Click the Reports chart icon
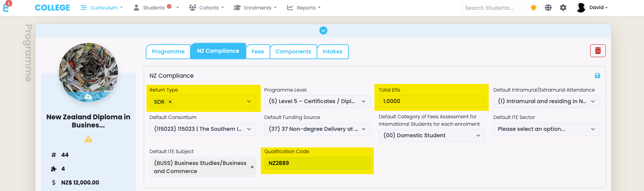This screenshot has height=191, width=644. coord(290,7)
